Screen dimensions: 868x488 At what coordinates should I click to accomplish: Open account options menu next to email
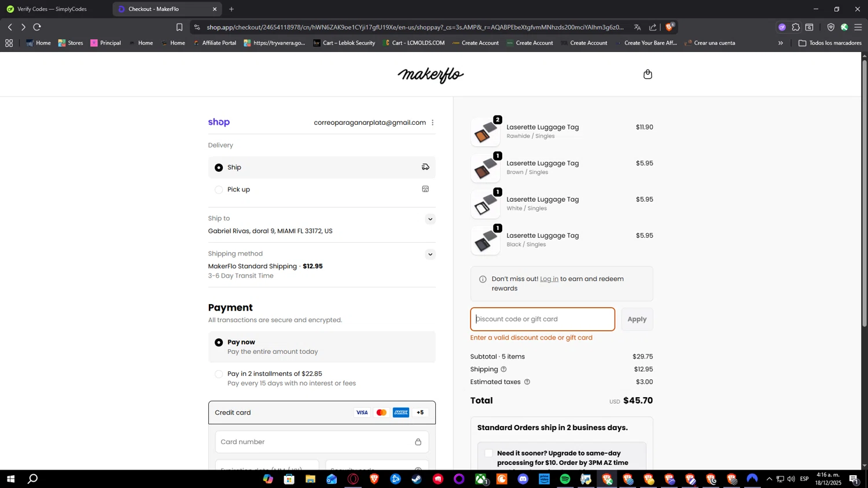pos(432,123)
